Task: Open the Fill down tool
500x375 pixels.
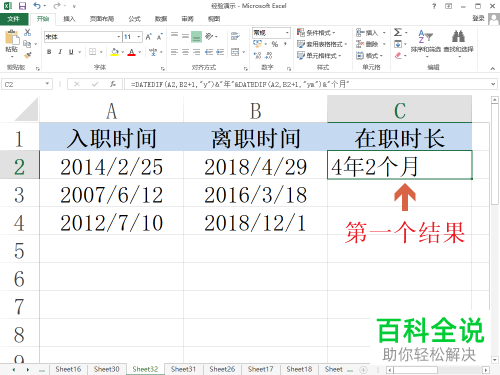Action: [398, 44]
